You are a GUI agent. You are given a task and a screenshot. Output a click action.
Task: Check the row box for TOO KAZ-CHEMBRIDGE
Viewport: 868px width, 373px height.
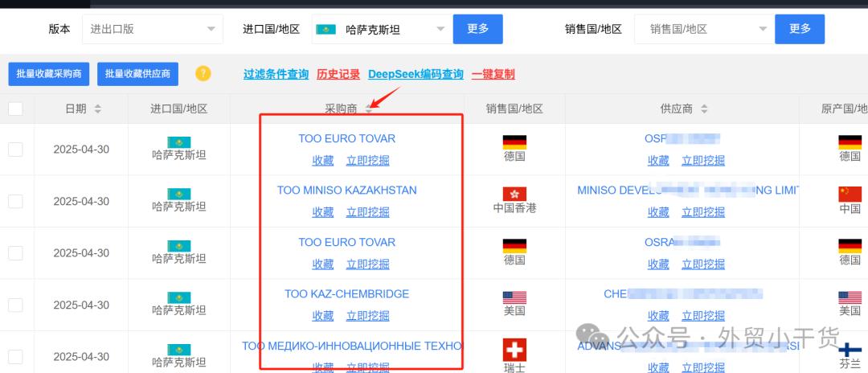tap(15, 305)
